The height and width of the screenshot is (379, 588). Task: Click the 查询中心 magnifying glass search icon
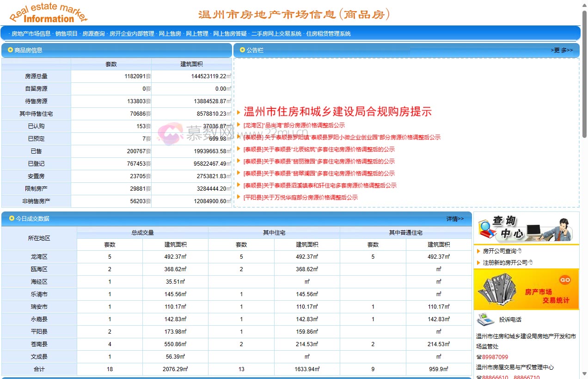point(485,225)
